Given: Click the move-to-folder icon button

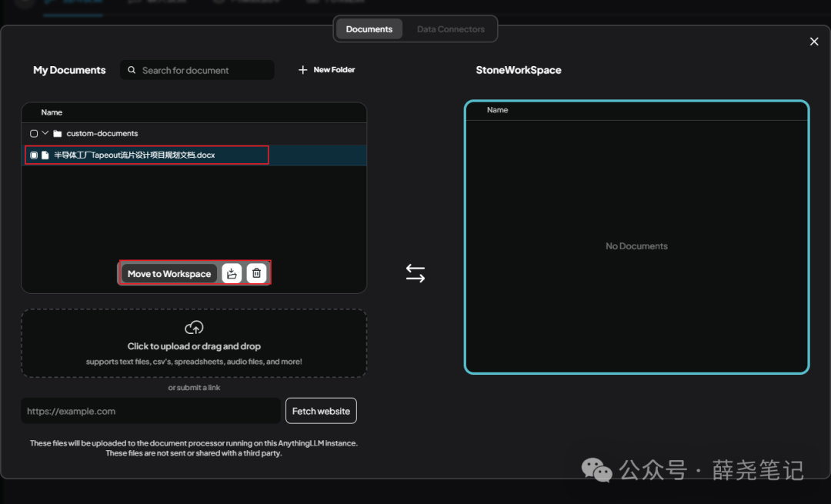Looking at the screenshot, I should click(232, 273).
